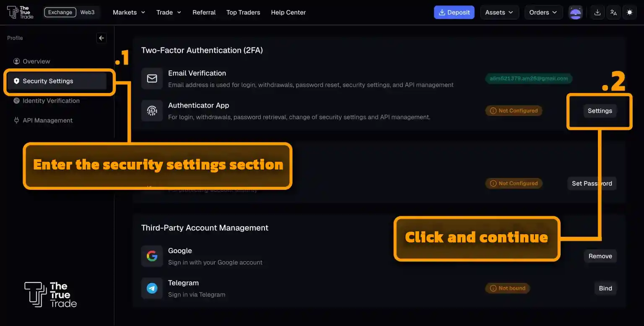Click the 'Email Verification' title text
Viewport: 644px width, 326px height.
pyautogui.click(x=197, y=73)
